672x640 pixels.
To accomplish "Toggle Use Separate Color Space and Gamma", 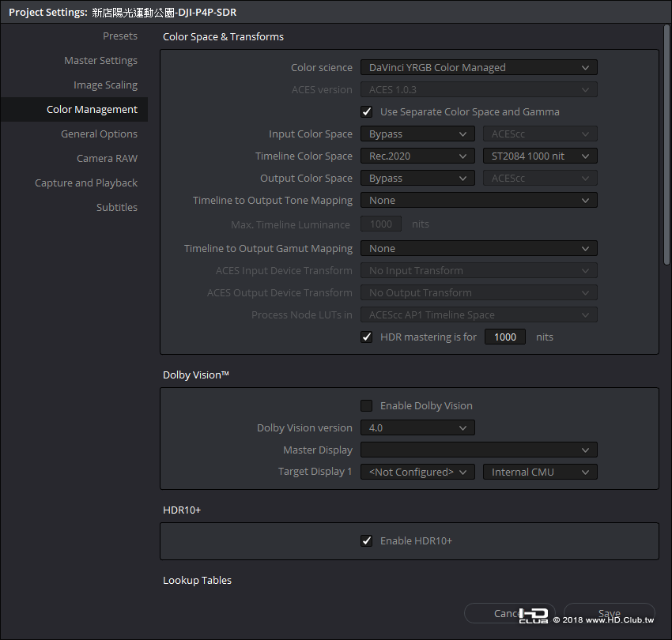I will (366, 112).
